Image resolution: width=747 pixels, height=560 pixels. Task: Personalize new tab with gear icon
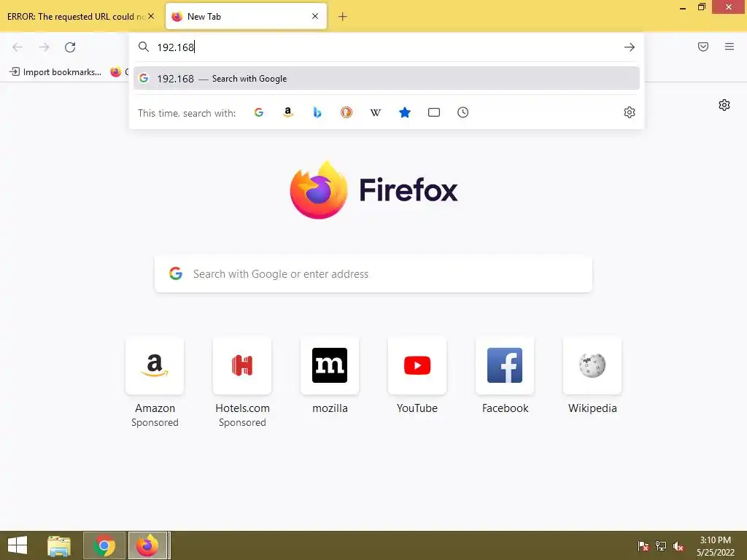pos(724,105)
